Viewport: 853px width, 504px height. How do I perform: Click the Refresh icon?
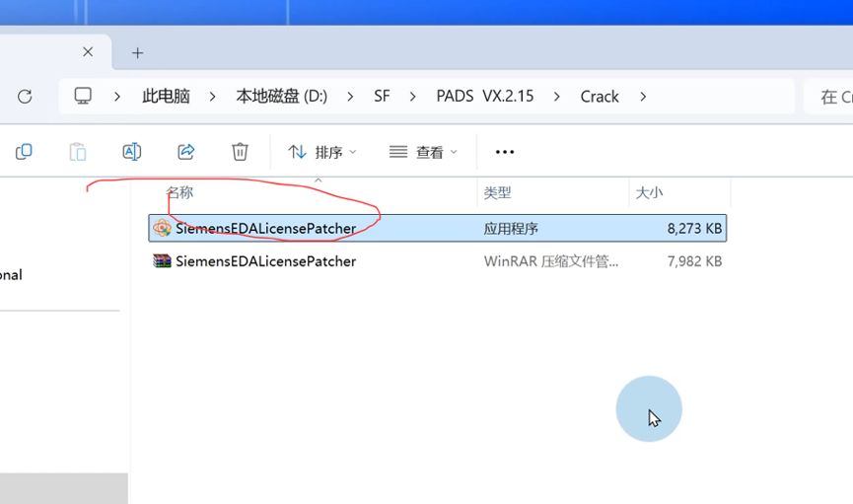coord(25,97)
